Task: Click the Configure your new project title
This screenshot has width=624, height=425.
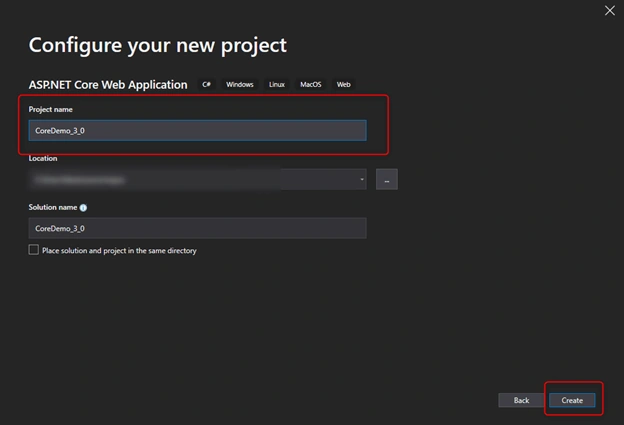Action: pyautogui.click(x=158, y=46)
